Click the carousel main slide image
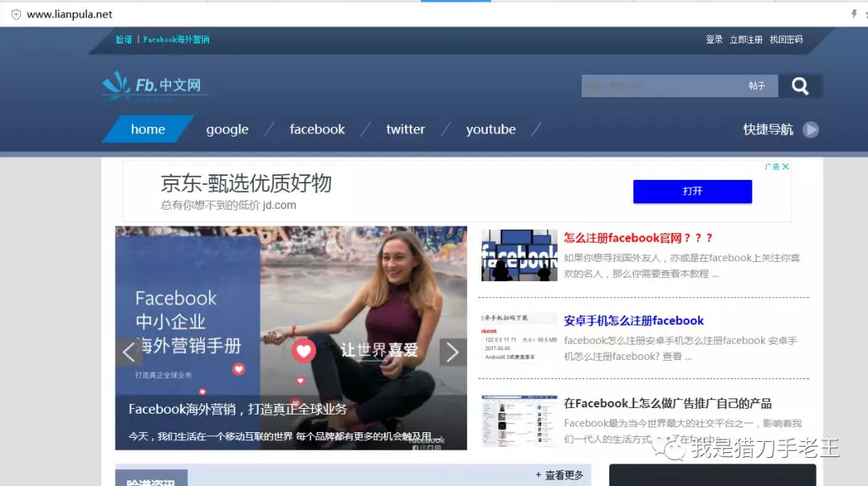 click(x=291, y=337)
